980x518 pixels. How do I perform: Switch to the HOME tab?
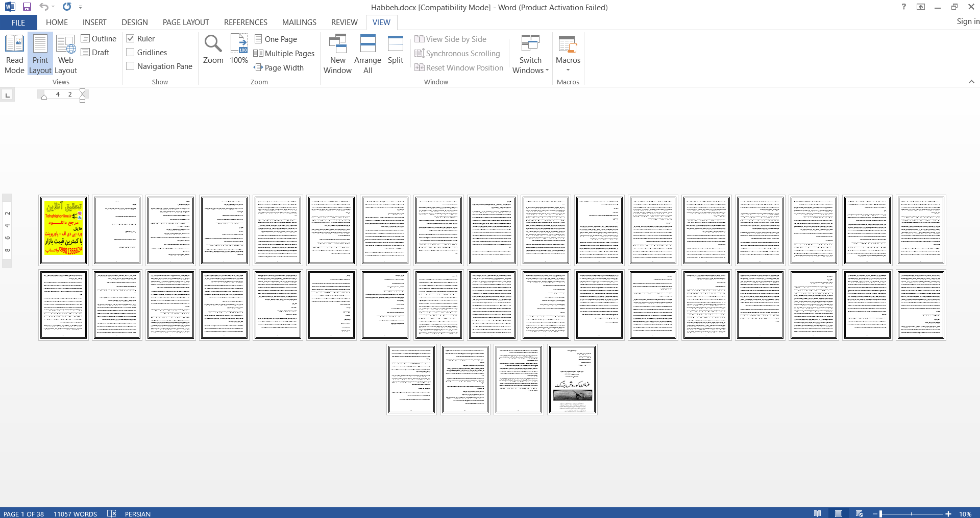[57, 22]
